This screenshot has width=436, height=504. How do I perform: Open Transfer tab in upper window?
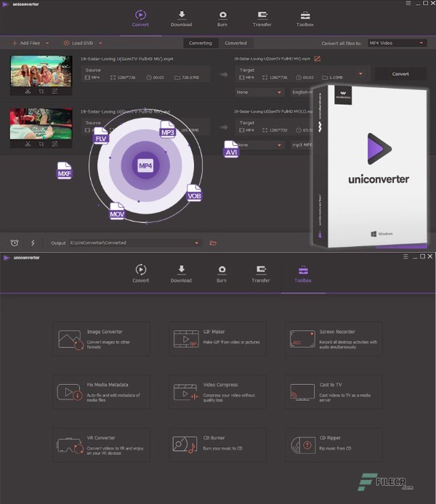(262, 18)
